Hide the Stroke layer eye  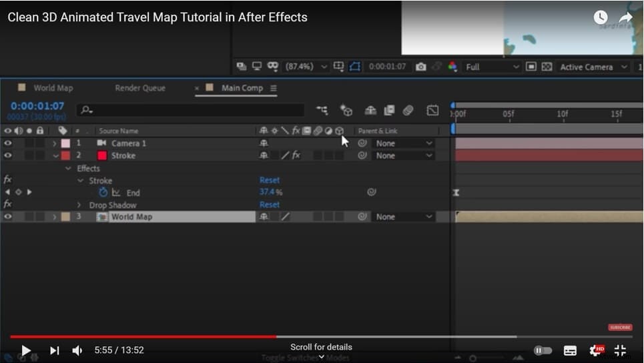pos(8,155)
